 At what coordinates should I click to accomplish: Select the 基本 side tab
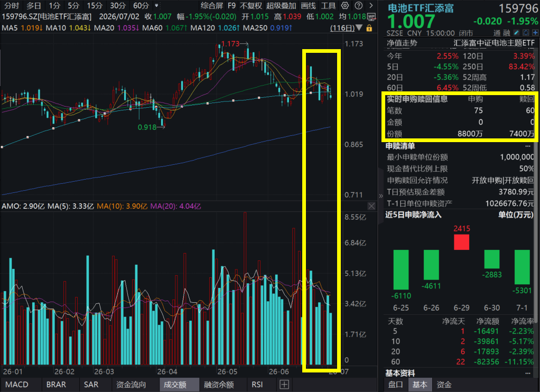pos(420,385)
